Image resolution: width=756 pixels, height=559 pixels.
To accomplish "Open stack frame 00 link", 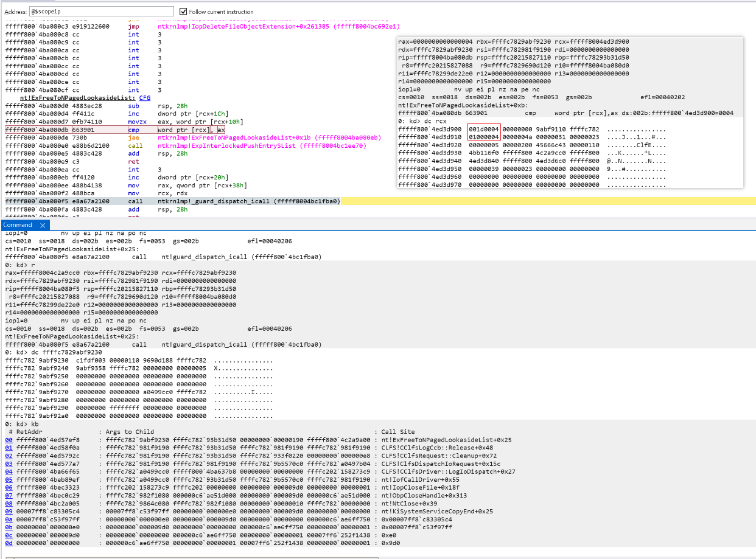I will click(9, 440).
